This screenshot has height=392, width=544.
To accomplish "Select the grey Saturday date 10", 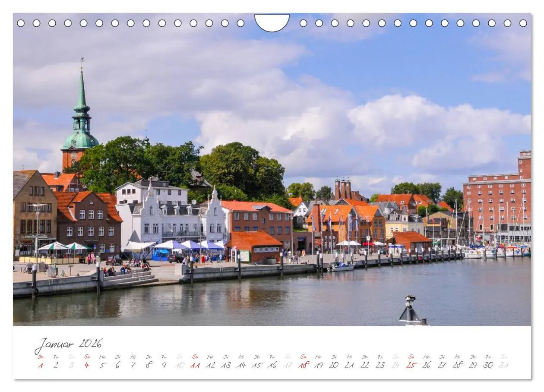I will point(180,365).
